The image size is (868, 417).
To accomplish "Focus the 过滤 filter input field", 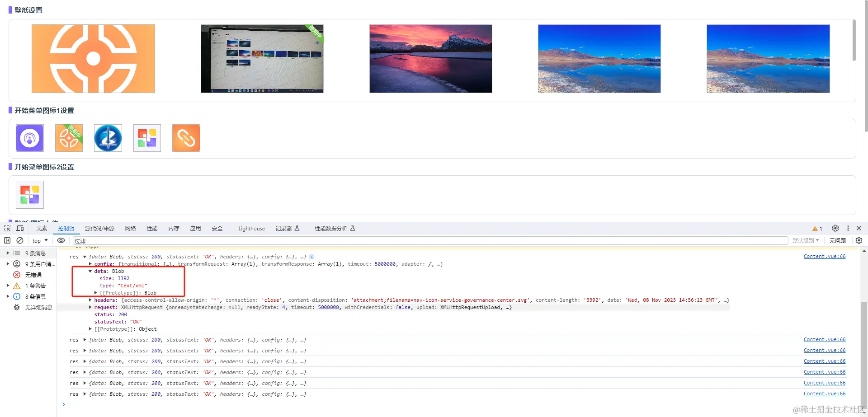I will click(x=430, y=241).
